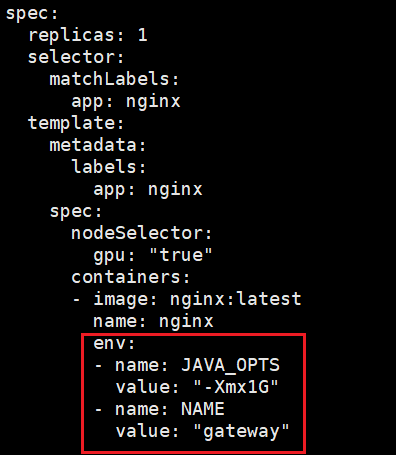Viewport: 396px width, 455px height.
Task: Click the selector: key
Action: point(76,57)
